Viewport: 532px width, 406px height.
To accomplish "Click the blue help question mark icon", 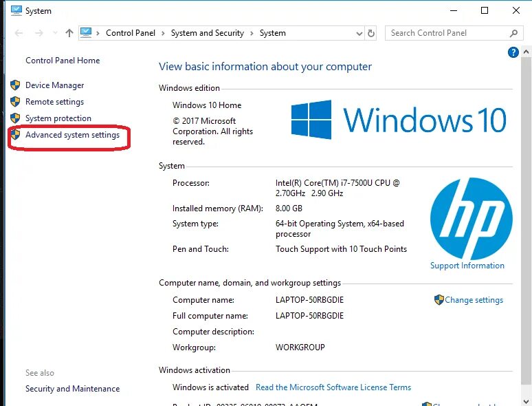I will click(x=513, y=52).
